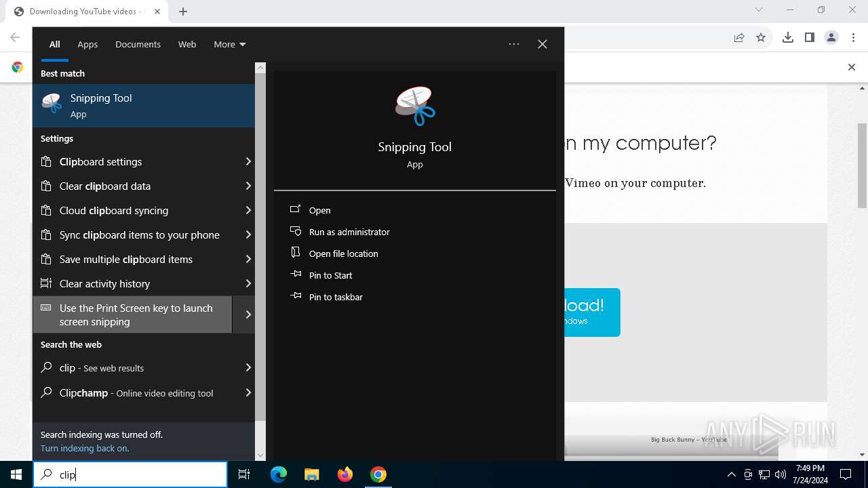The width and height of the screenshot is (868, 488).
Task: Select the All search filter tab
Action: [x=55, y=44]
